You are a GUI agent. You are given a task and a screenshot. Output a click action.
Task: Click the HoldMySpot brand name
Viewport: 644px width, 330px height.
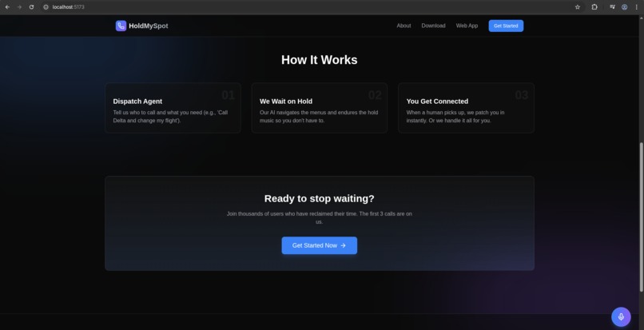tap(149, 26)
